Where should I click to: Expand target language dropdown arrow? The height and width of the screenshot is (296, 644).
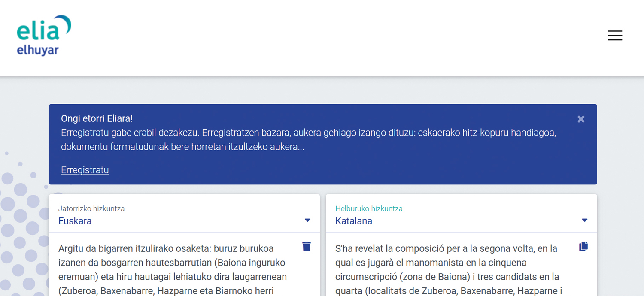coord(584,220)
